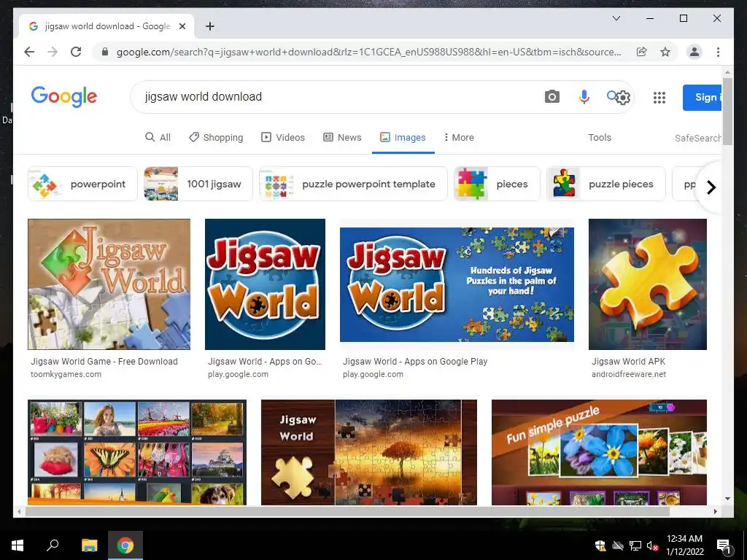Open the photo grid puzzle collection image

pyautogui.click(x=137, y=452)
